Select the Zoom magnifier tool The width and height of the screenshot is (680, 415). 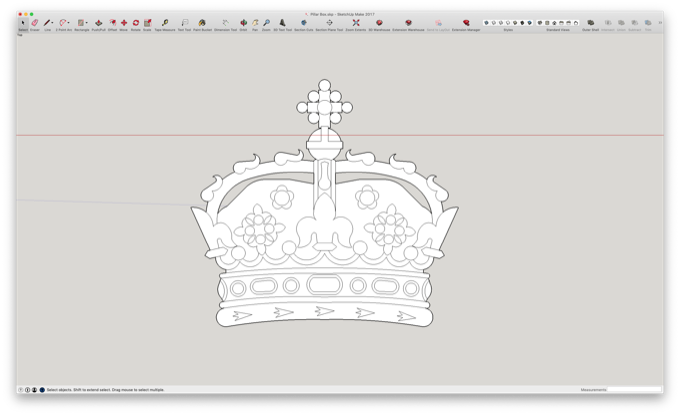(266, 23)
